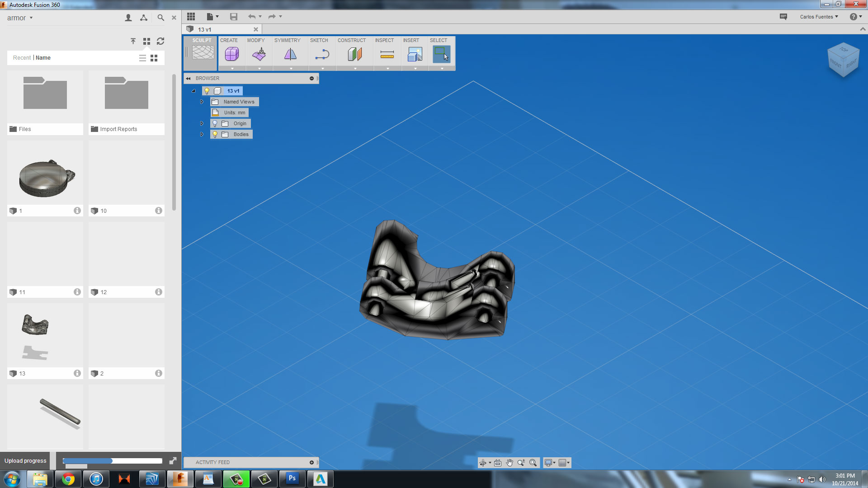
Task: Click the upload arrow icon
Action: 133,41
